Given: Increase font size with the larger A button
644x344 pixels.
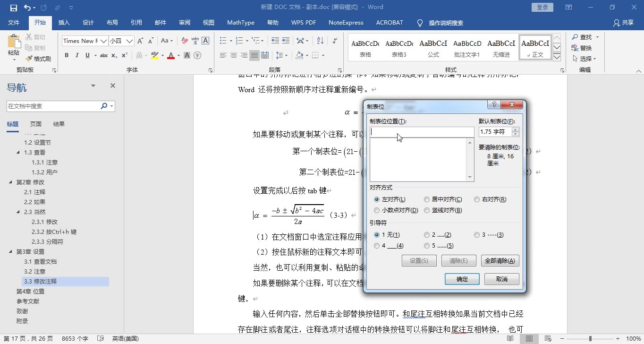Looking at the screenshot, I should (x=141, y=41).
